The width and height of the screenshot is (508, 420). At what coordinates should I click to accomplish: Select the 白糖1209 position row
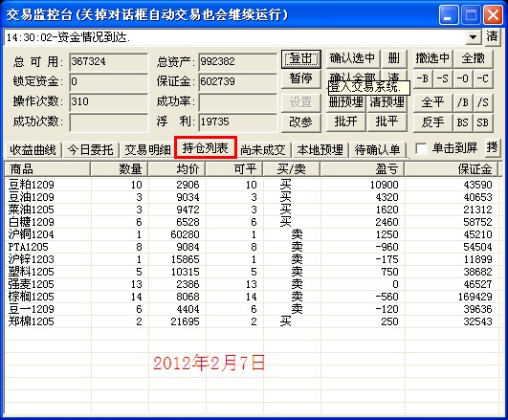(252, 222)
